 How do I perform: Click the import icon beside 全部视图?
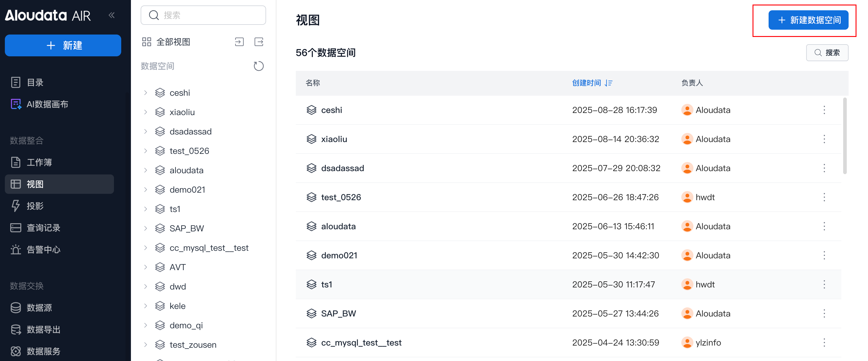[239, 42]
